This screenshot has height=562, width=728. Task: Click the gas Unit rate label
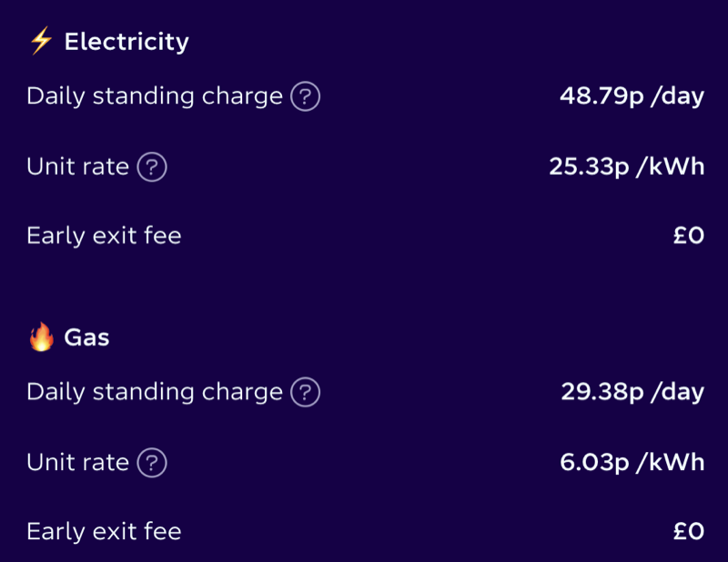tap(77, 463)
